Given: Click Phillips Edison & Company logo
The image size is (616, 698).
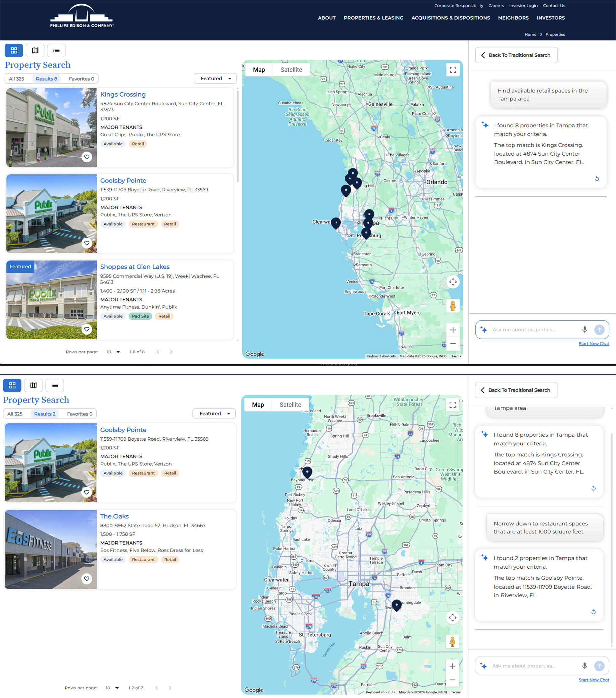Looking at the screenshot, I should 82,16.
